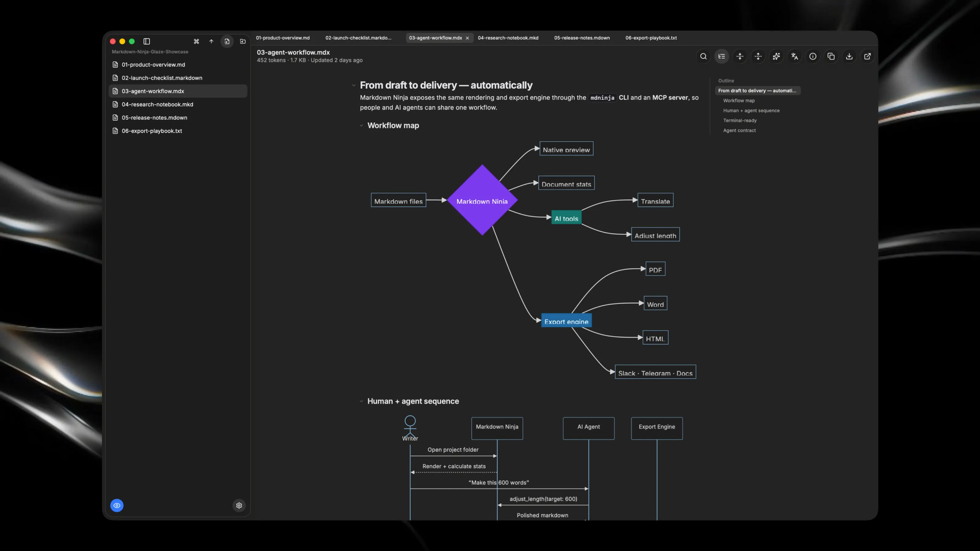The height and width of the screenshot is (551, 980).
Task: Click the up arrow icon in sidebar header
Action: [x=211, y=41]
